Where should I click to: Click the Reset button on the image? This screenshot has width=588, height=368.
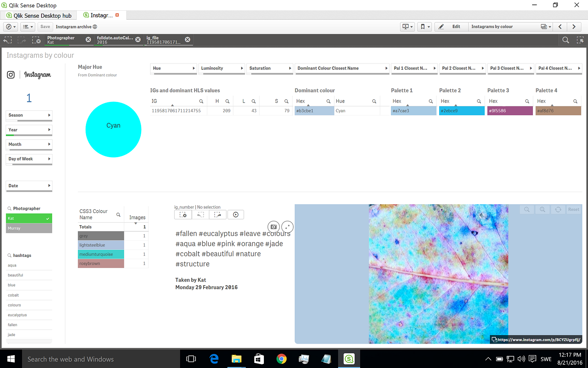pyautogui.click(x=573, y=209)
